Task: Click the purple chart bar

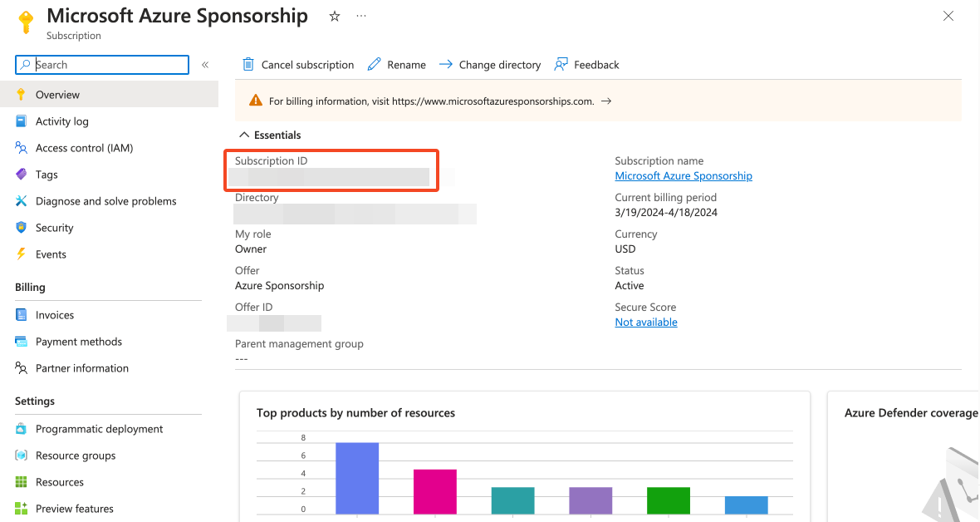Action: [x=590, y=500]
